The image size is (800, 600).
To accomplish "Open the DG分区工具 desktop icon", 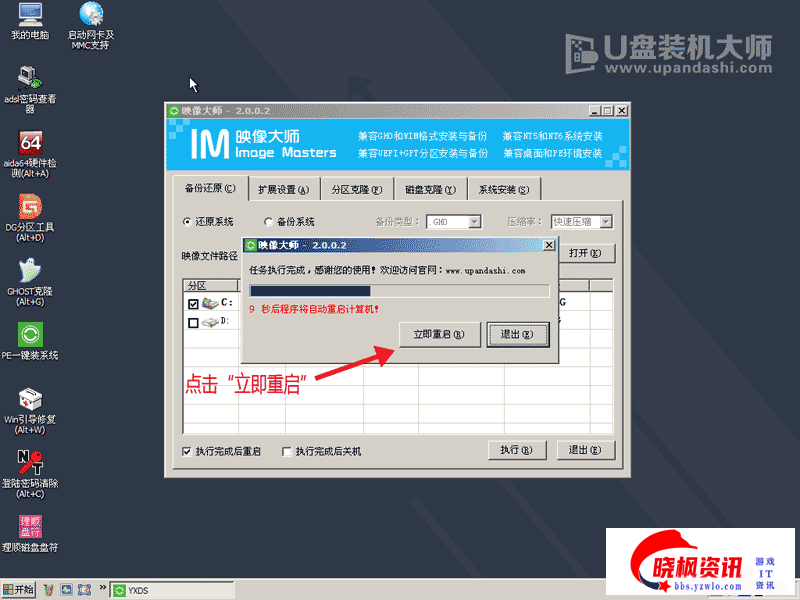I will click(30, 208).
